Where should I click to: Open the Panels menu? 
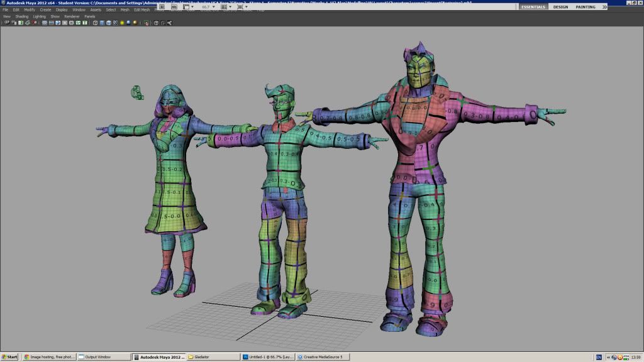coord(89,16)
